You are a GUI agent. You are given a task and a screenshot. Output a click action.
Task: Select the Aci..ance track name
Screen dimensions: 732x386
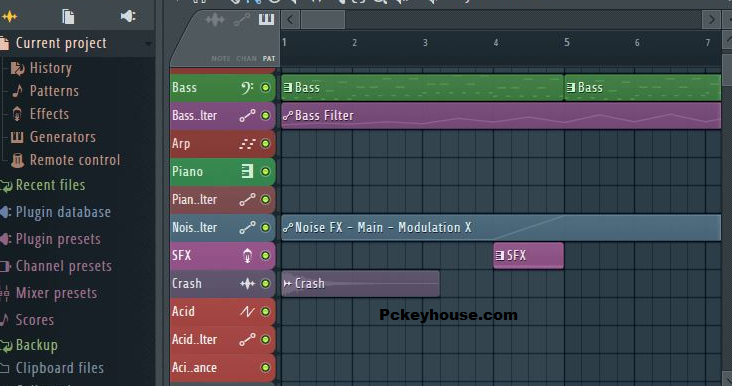[x=194, y=367]
